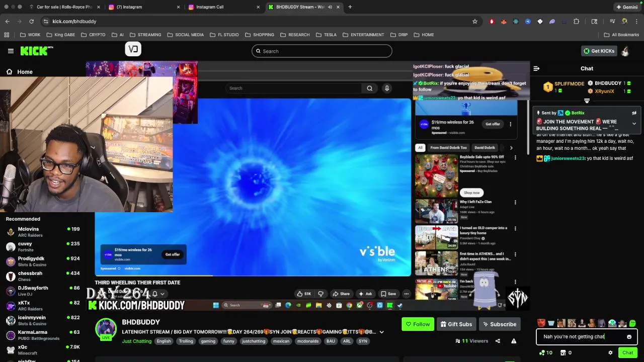Open Chrome media controls icon

click(612, 22)
